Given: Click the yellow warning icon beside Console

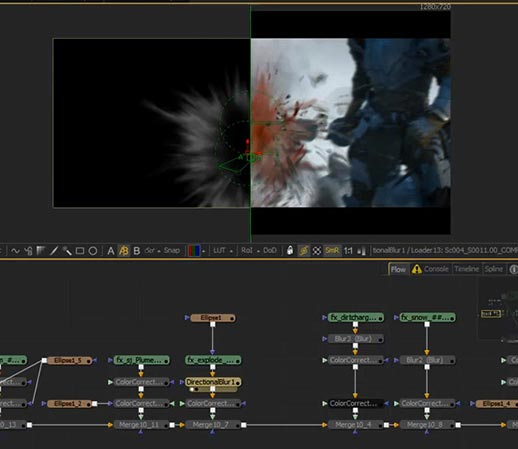Looking at the screenshot, I should [x=416, y=269].
